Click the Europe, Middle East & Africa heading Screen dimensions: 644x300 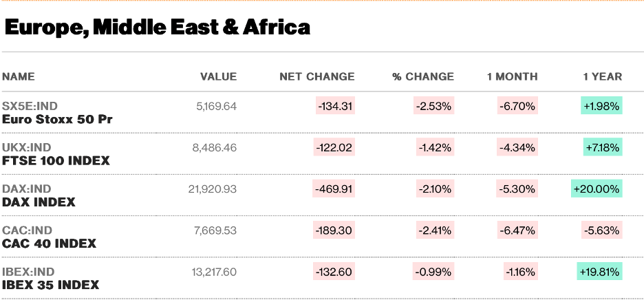pos(157,28)
